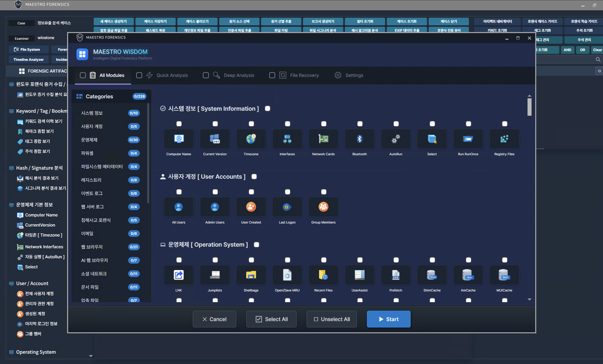Click the Network Cards module icon

(323, 139)
